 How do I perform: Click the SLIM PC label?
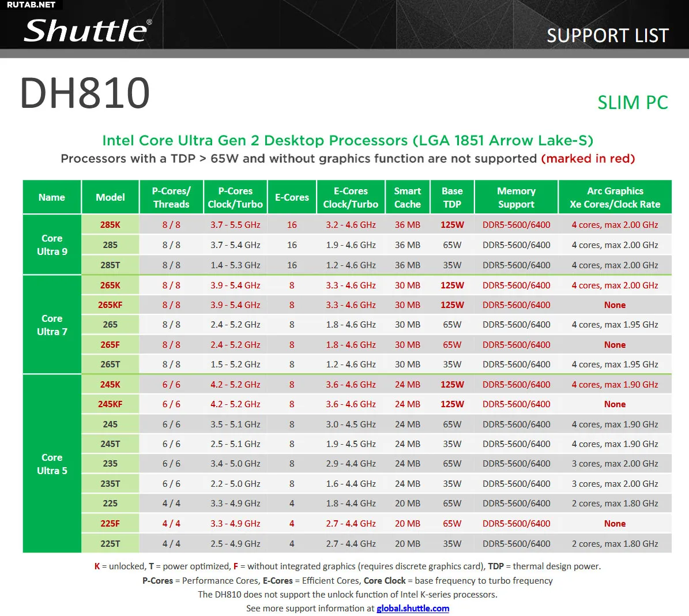[632, 103]
